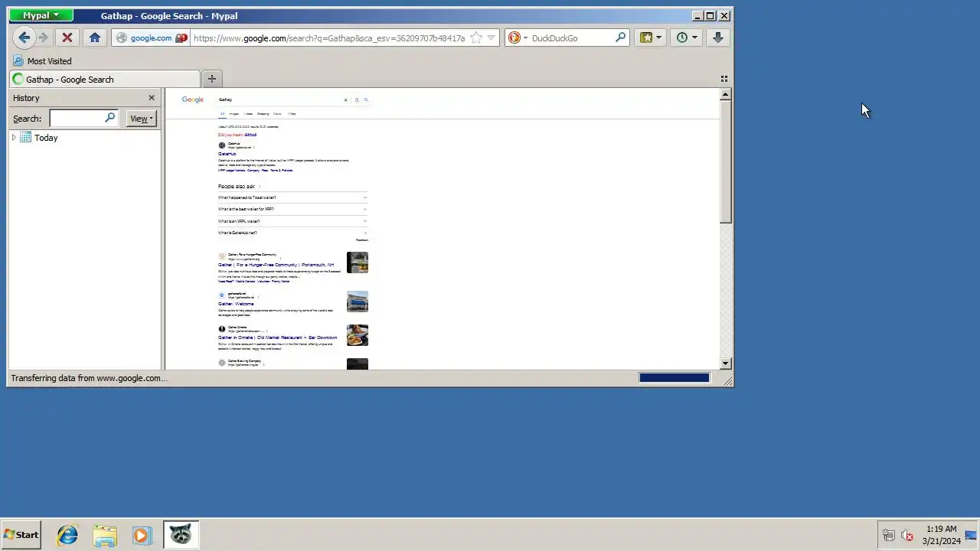Expand What is GateHub net question

click(292, 233)
